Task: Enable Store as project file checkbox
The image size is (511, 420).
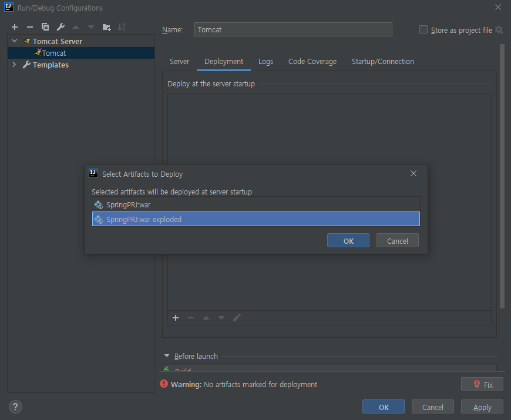Action: pos(423,29)
